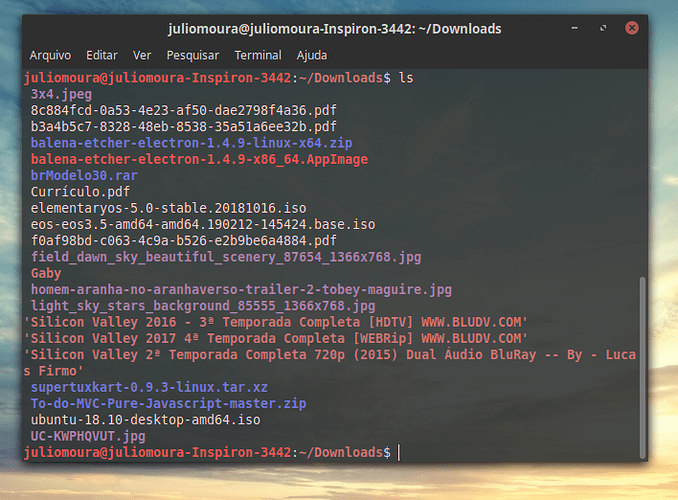The width and height of the screenshot is (678, 500).
Task: Click the Gaby folder name
Action: click(x=46, y=273)
